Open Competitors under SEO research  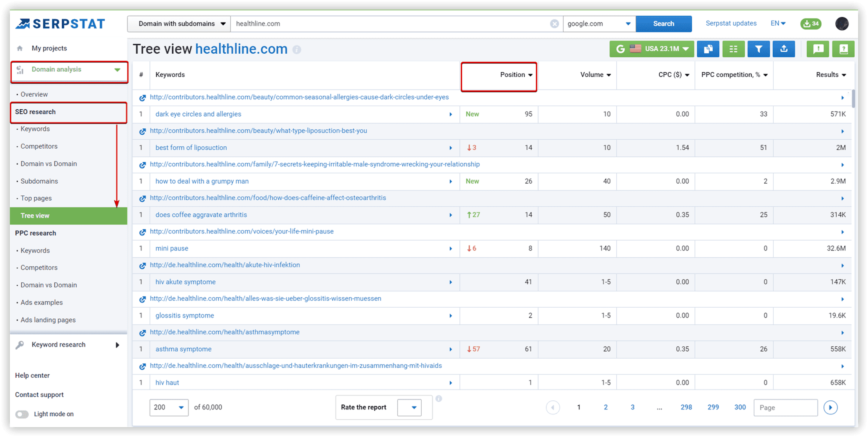39,146
